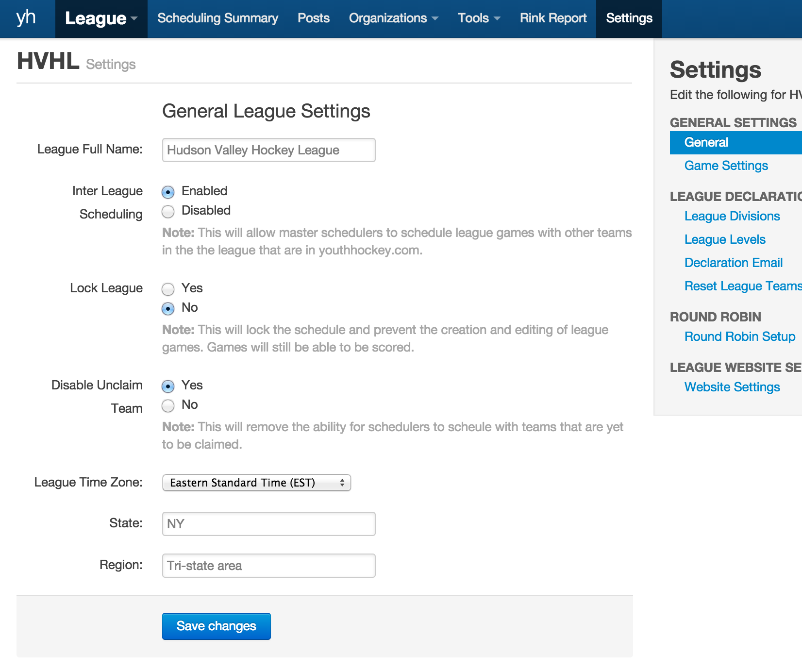The height and width of the screenshot is (672, 802).
Task: Set Lock League to Yes
Action: (x=168, y=289)
